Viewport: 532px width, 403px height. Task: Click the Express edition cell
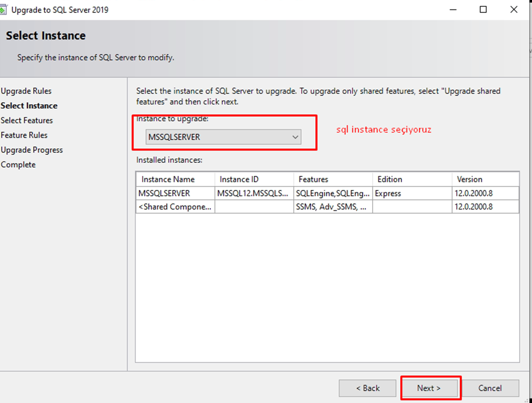[x=412, y=193]
